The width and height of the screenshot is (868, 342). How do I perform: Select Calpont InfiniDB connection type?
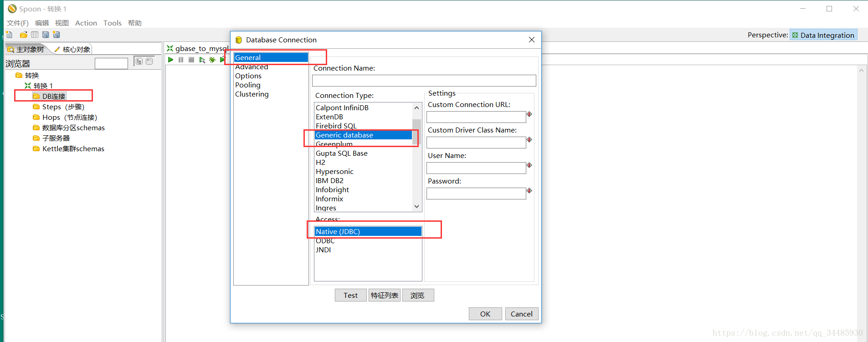(342, 107)
